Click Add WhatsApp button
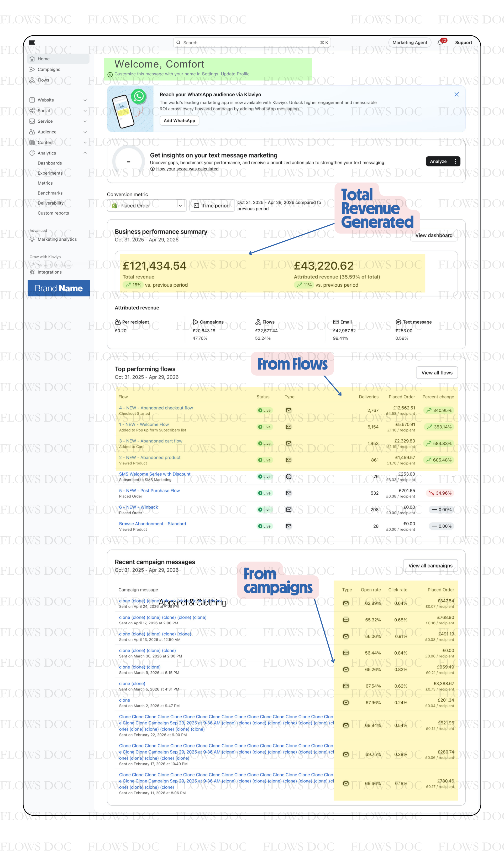This screenshot has width=504, height=851. pyautogui.click(x=179, y=121)
